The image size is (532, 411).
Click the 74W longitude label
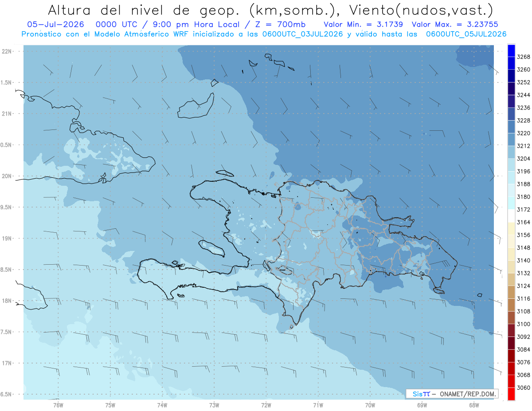162,405
